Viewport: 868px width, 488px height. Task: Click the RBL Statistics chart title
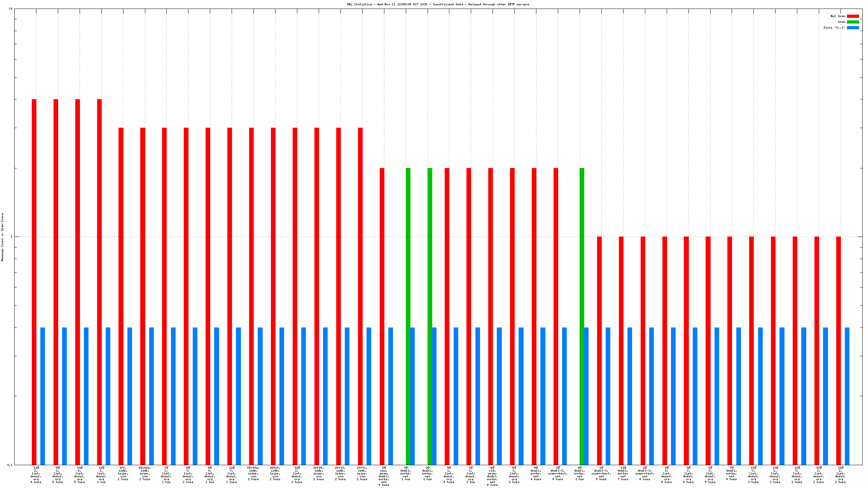pos(438,4)
